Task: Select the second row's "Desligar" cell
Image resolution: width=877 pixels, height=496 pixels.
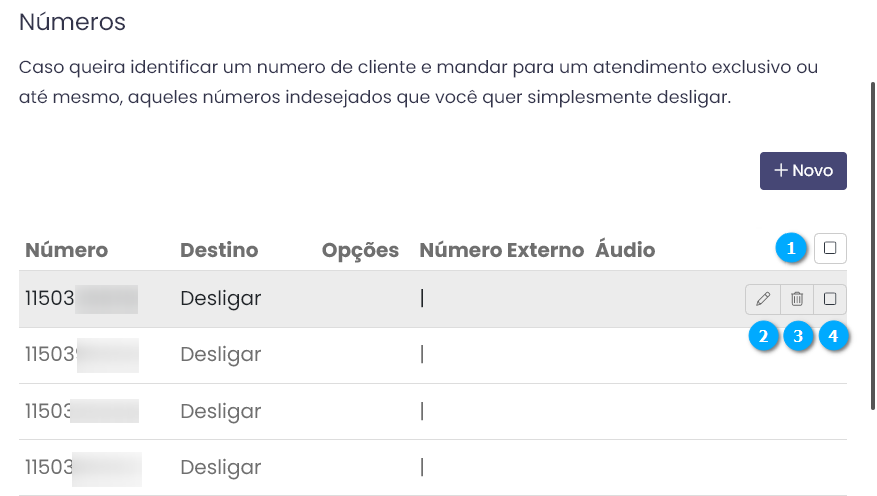Action: [x=220, y=354]
